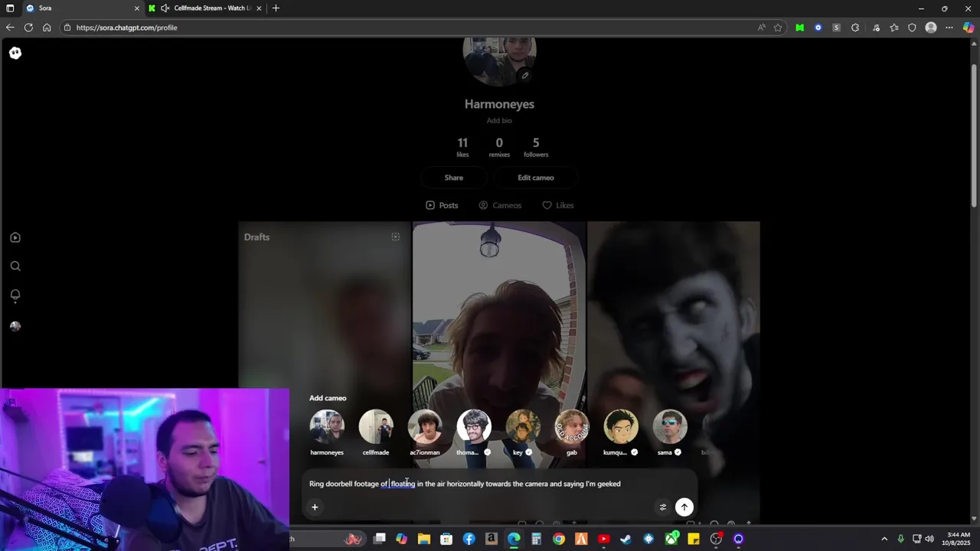Add the key cameo
The image size is (980, 551).
pyautogui.click(x=523, y=433)
